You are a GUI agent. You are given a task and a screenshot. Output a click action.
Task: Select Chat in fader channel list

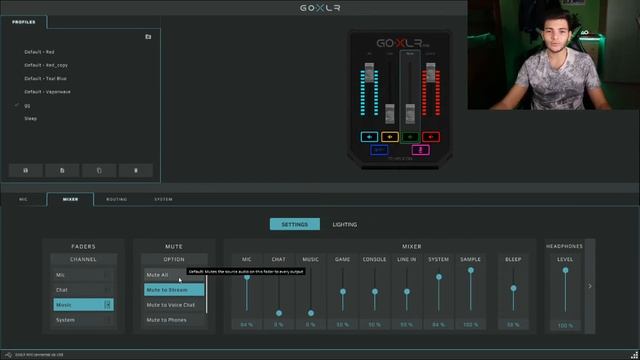click(x=83, y=290)
